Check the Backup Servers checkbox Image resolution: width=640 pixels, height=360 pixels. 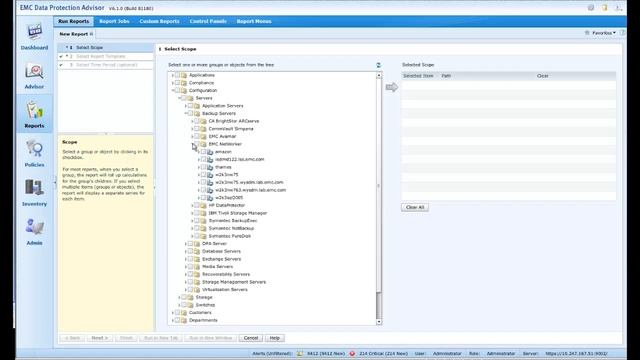point(191,113)
